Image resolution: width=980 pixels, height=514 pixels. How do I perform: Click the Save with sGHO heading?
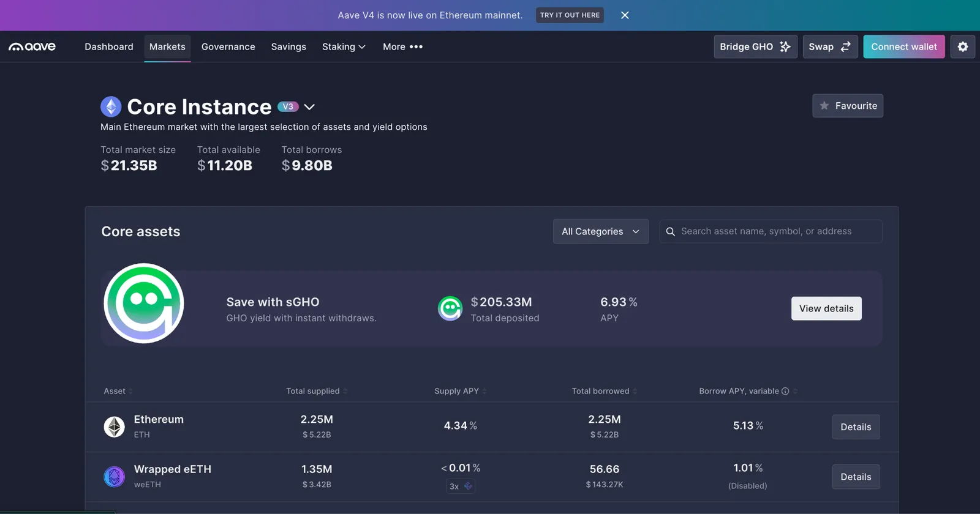coord(273,302)
